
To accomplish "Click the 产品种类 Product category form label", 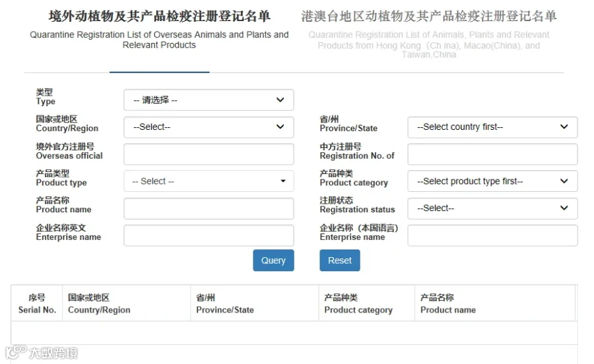I will tap(354, 178).
